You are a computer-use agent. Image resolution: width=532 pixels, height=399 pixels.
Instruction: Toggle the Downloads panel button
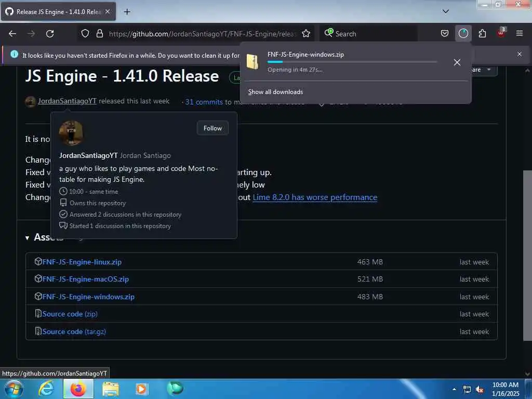[463, 33]
